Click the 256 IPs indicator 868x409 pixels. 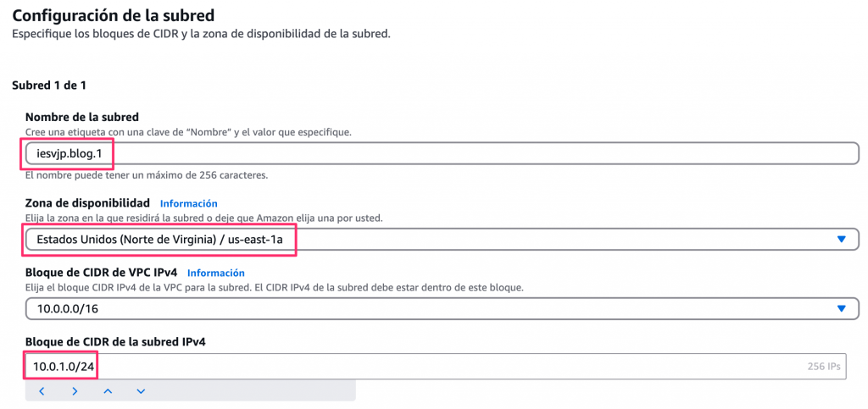823,368
